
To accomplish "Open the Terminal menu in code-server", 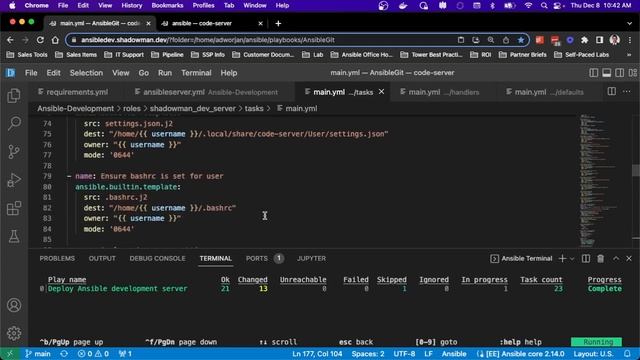I will (x=196, y=73).
